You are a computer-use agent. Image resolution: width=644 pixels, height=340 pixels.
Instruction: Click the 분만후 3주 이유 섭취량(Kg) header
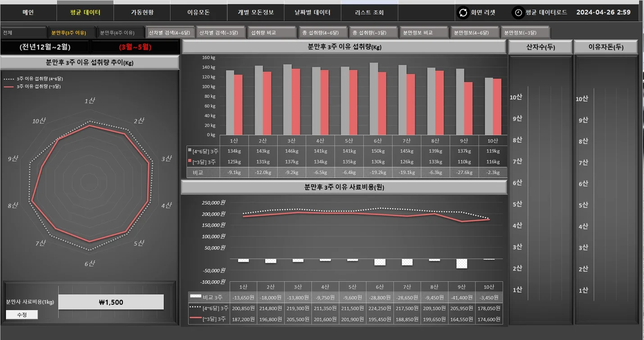tap(345, 46)
